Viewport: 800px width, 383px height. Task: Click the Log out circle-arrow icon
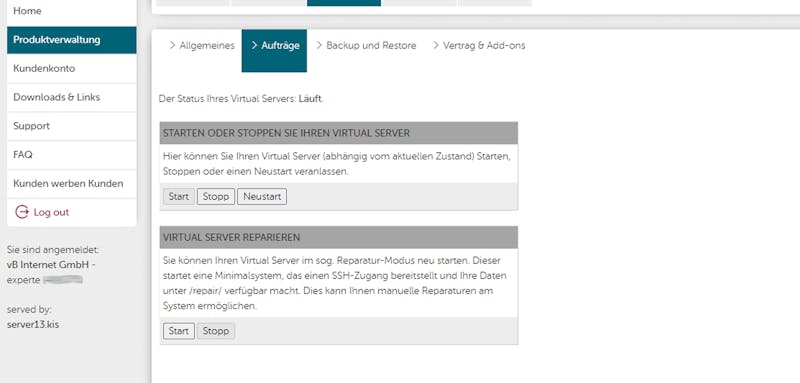(21, 212)
